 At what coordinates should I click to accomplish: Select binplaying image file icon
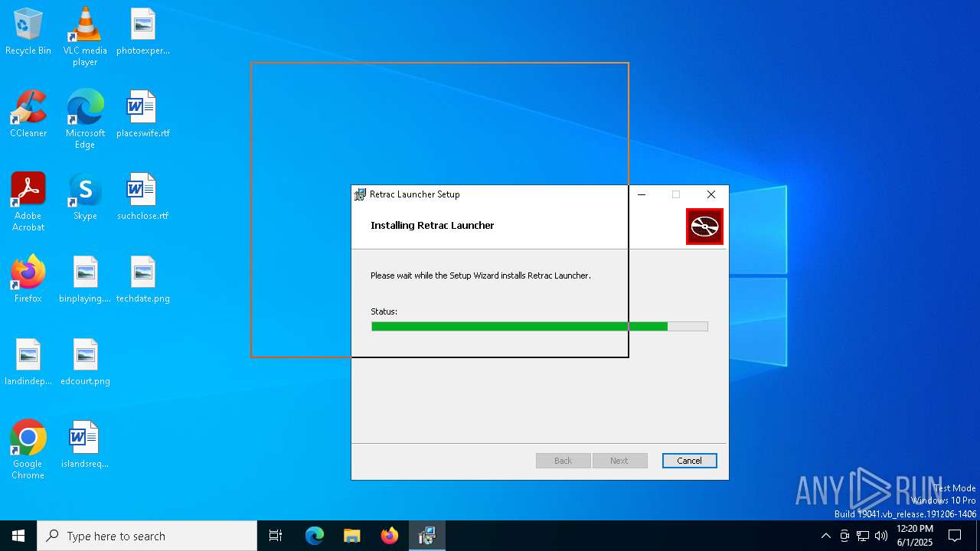[x=85, y=280]
